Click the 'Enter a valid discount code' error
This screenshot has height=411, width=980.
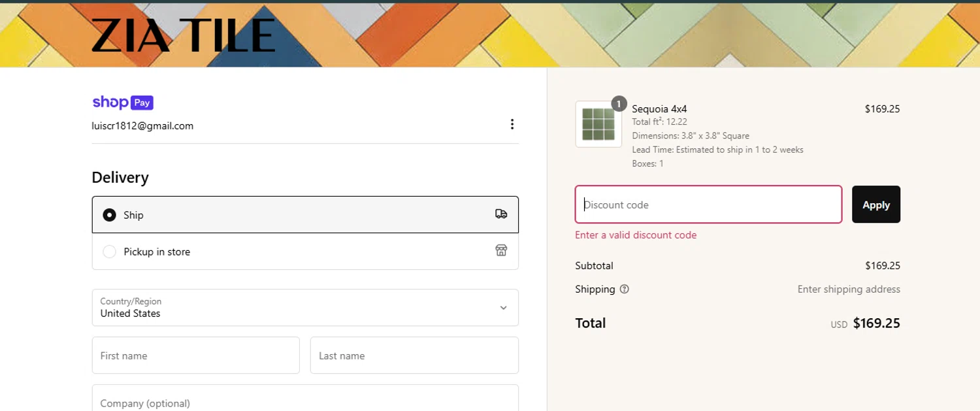coord(636,235)
